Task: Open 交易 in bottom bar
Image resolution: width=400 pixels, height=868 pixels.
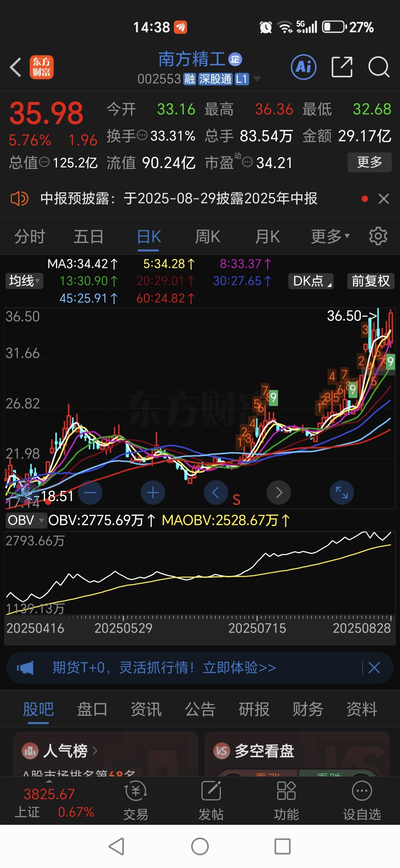Action: pos(136,801)
